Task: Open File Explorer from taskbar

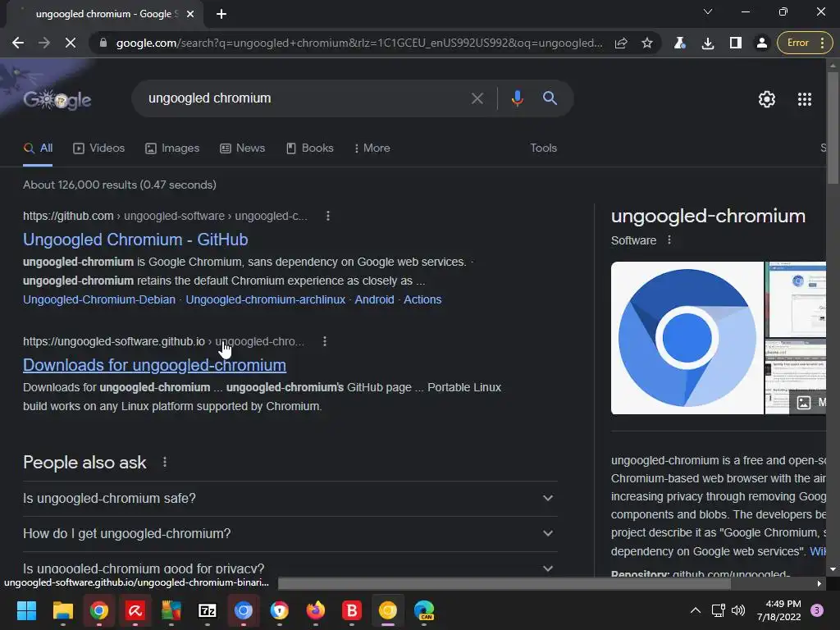Action: (x=62, y=610)
